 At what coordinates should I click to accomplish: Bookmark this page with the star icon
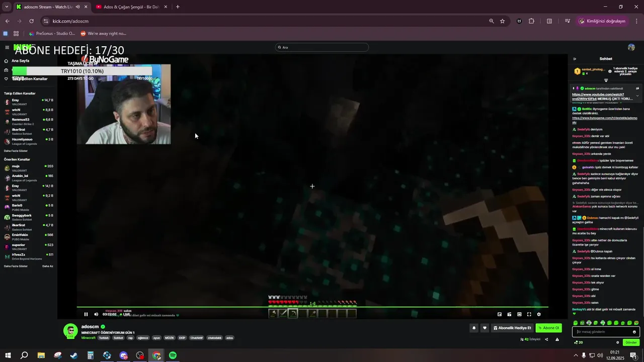click(502, 21)
